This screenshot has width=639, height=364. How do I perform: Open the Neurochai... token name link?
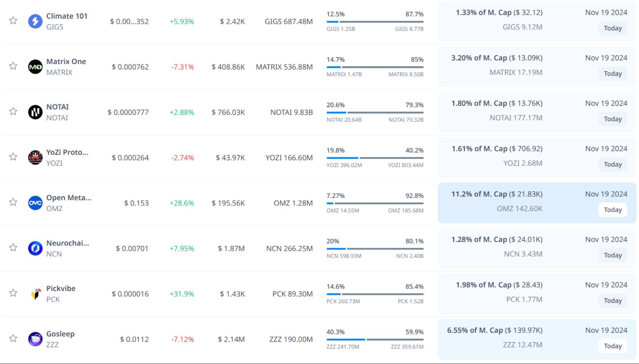pos(67,243)
